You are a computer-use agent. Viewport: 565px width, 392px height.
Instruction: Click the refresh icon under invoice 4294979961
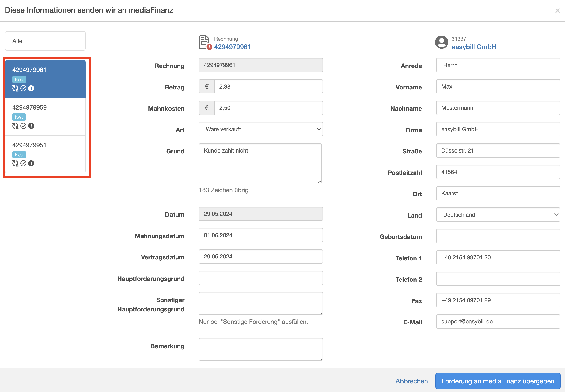pos(15,89)
